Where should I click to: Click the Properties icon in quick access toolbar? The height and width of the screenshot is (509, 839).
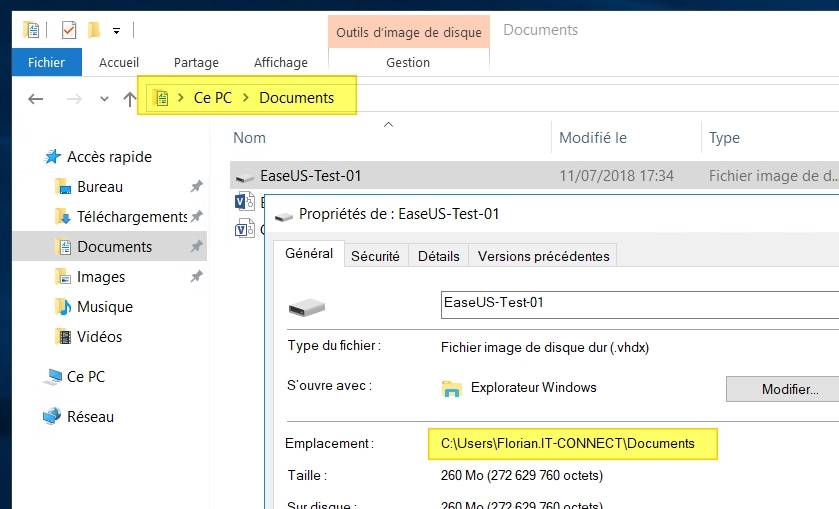68,30
